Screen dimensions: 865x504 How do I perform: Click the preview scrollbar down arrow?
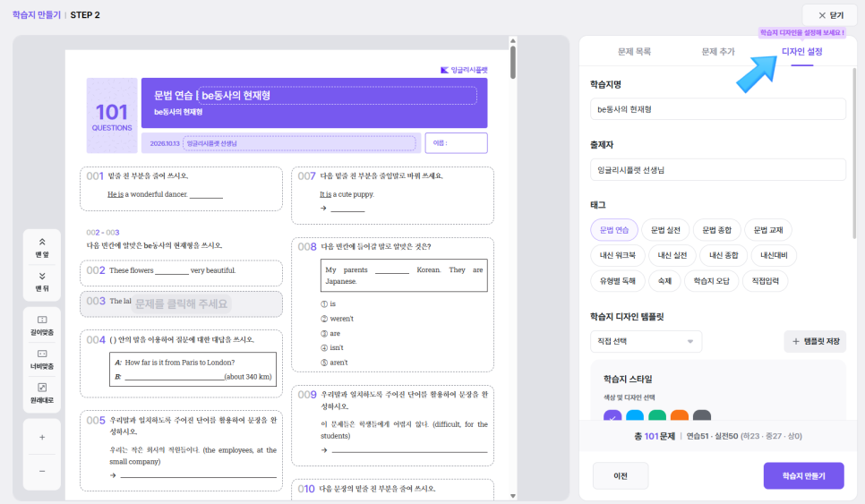tap(513, 496)
